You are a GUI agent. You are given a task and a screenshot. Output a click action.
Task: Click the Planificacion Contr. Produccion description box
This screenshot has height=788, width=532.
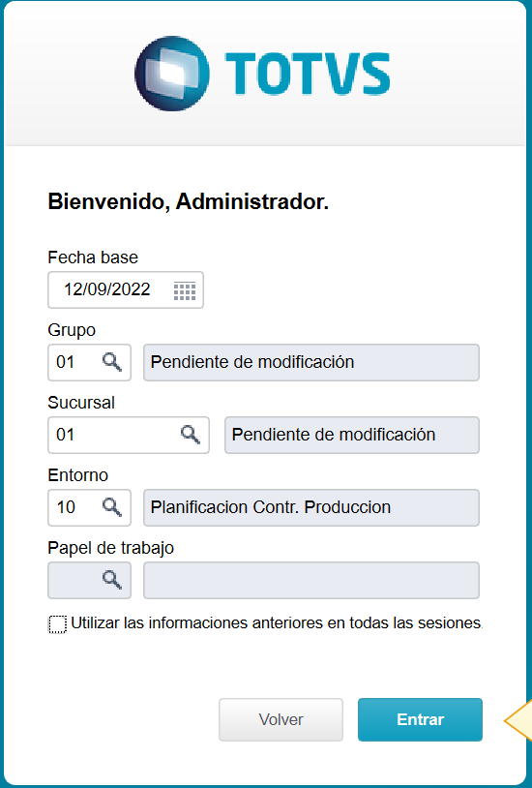[311, 507]
